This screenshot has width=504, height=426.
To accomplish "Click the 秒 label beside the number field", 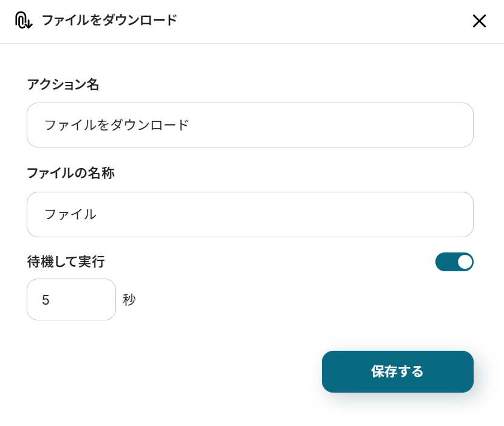I will (129, 299).
